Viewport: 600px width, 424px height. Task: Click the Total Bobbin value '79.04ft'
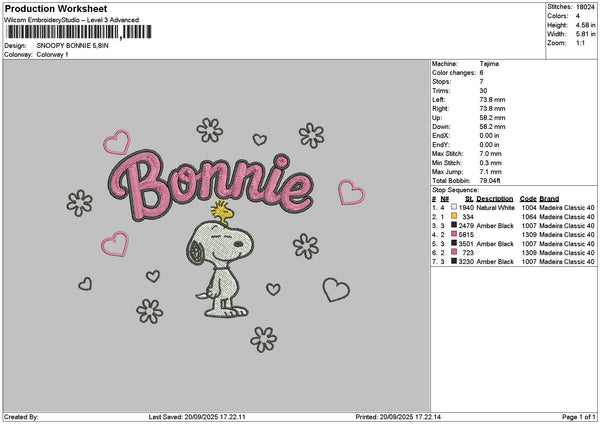point(490,181)
